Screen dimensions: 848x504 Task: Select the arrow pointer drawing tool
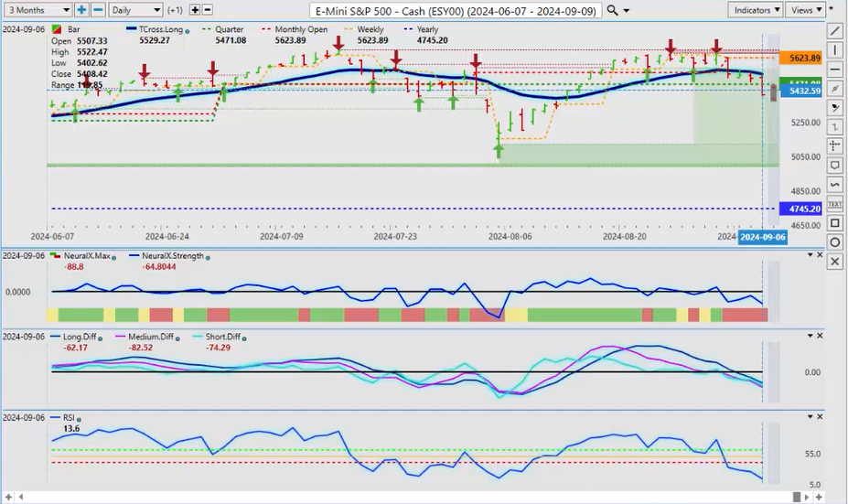835,108
